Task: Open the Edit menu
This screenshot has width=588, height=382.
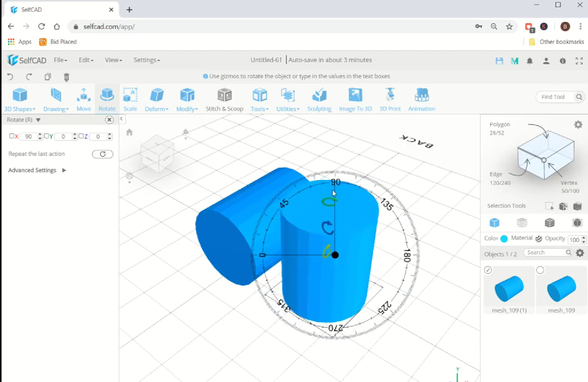Action: click(86, 60)
